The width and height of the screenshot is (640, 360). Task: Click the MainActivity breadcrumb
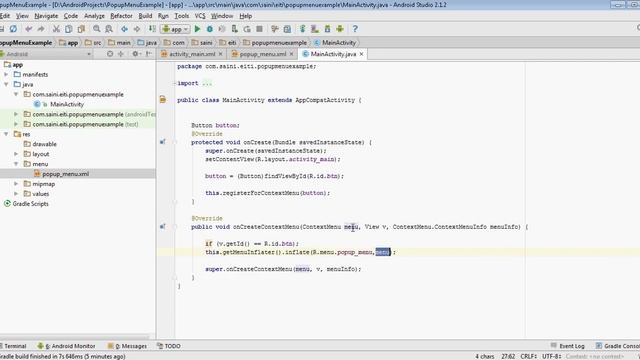point(335,43)
